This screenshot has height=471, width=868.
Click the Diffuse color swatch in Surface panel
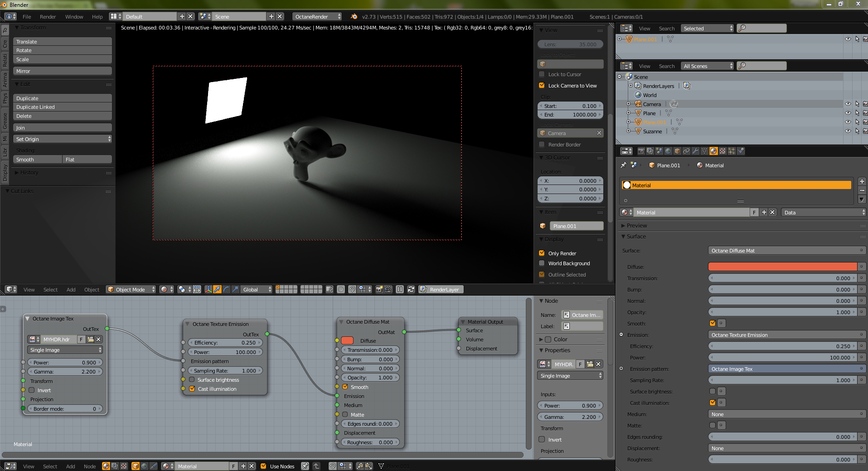click(x=782, y=267)
